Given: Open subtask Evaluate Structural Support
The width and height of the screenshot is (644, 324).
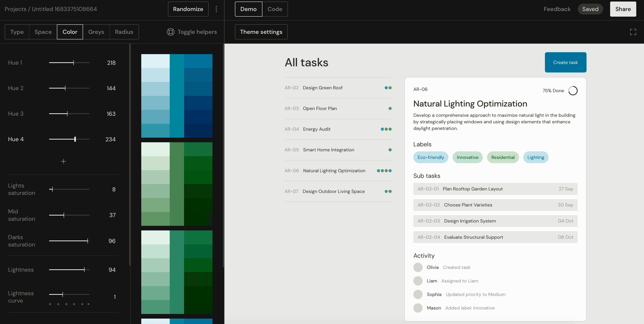Looking at the screenshot, I should pos(495,237).
